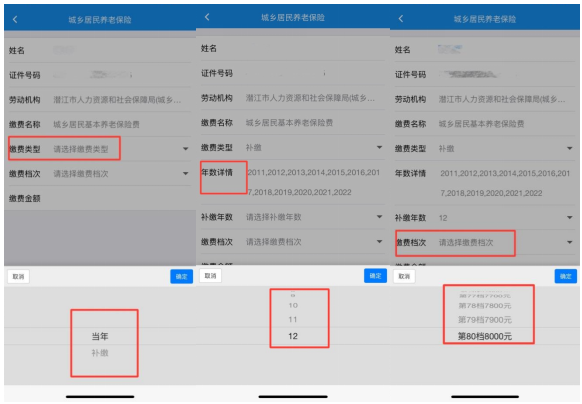
Task: Click 取消 button on the middle screen
Action: 210,276
